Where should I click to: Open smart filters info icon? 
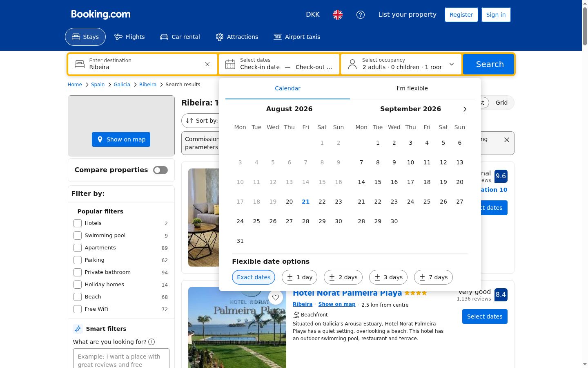tap(151, 342)
